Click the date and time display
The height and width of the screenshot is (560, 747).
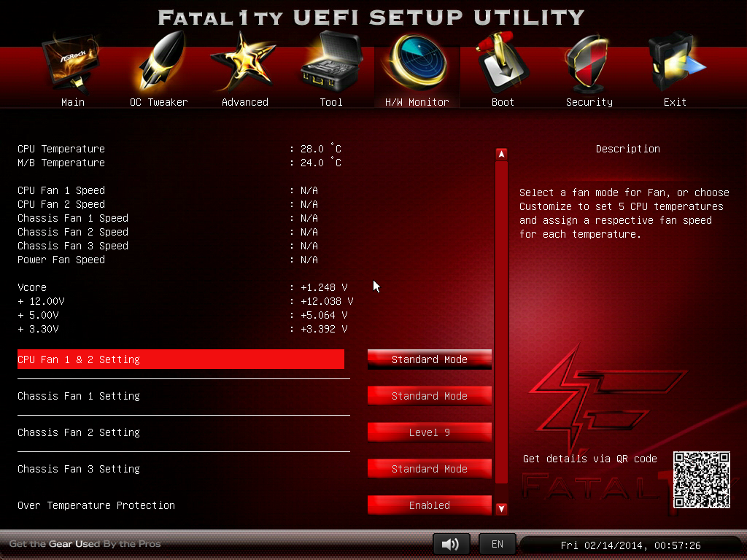click(x=630, y=545)
